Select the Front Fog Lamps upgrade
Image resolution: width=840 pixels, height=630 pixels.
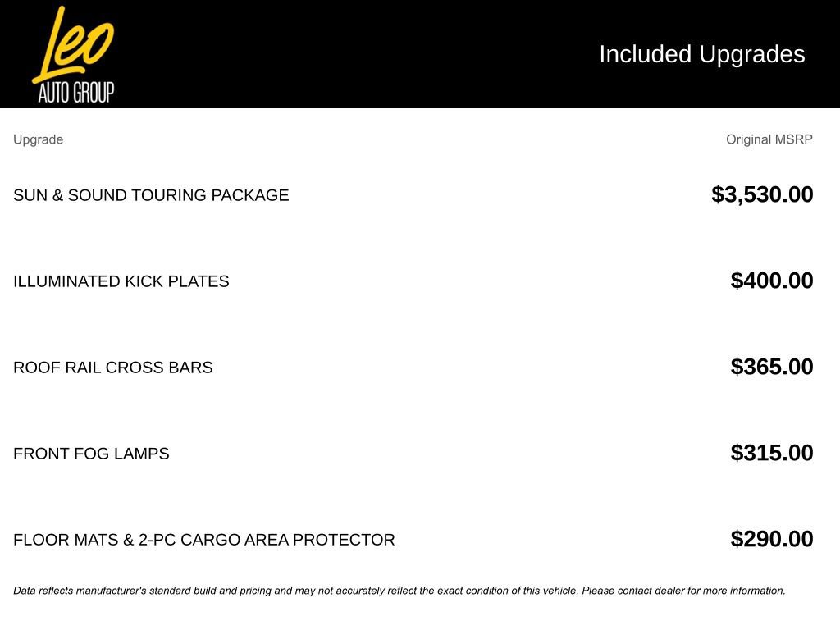pos(91,454)
